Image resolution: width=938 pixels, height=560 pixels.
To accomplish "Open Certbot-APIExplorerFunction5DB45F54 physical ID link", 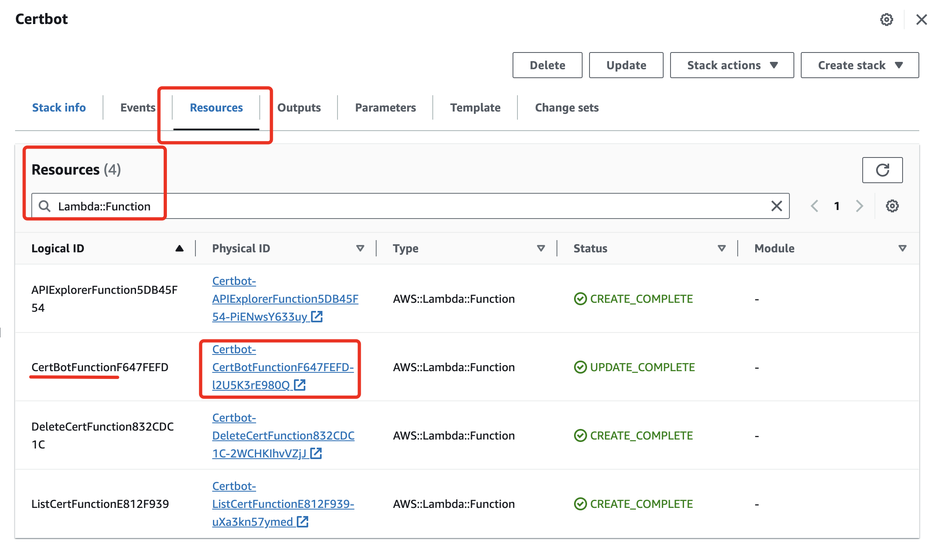I will coord(285,299).
